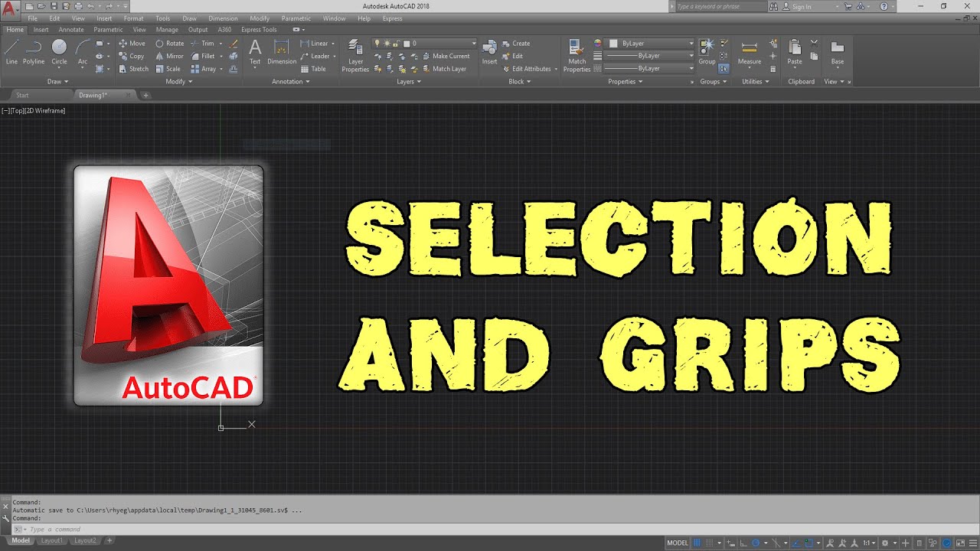
Task: Click Match Layer button
Action: 443,69
